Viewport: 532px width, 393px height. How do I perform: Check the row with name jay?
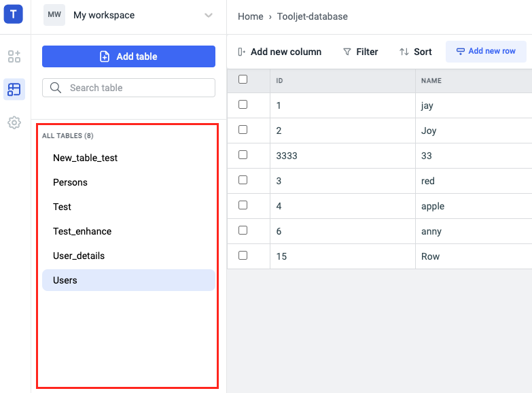(243, 105)
